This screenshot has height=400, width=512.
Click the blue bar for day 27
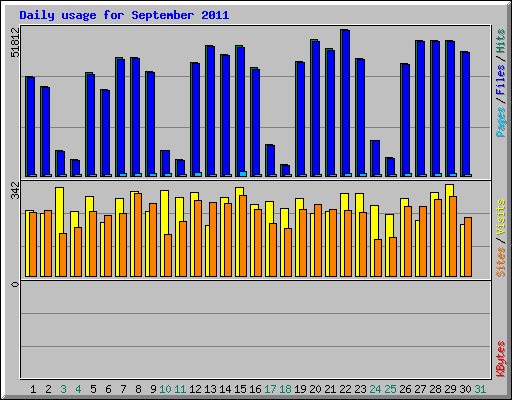coord(420,109)
